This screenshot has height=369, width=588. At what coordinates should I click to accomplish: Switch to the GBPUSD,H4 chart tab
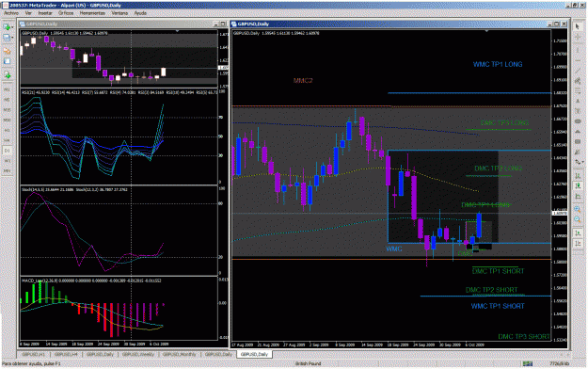pos(66,354)
